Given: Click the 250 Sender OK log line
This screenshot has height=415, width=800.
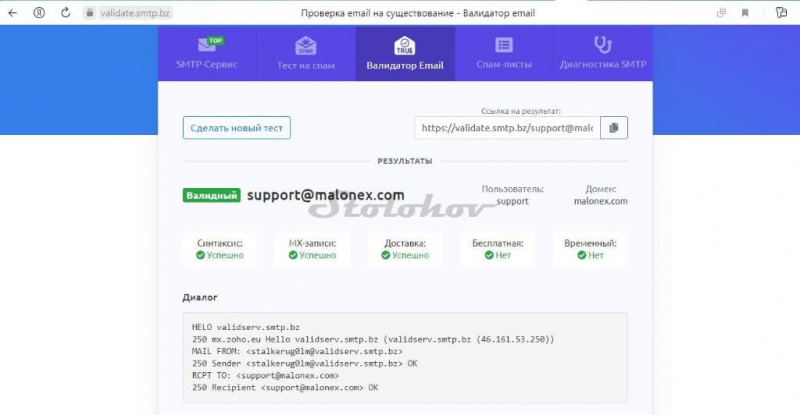Looking at the screenshot, I should pyautogui.click(x=305, y=363).
